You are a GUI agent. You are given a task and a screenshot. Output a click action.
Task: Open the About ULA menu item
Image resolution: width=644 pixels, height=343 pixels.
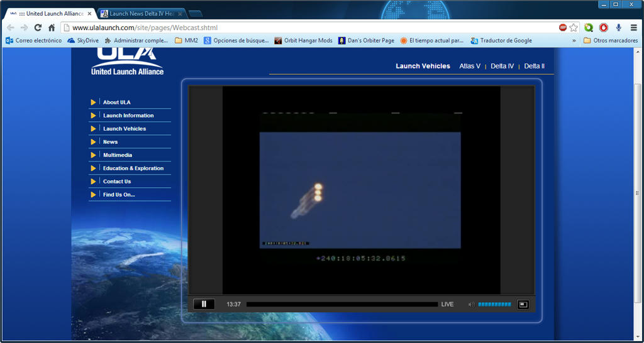tap(116, 102)
